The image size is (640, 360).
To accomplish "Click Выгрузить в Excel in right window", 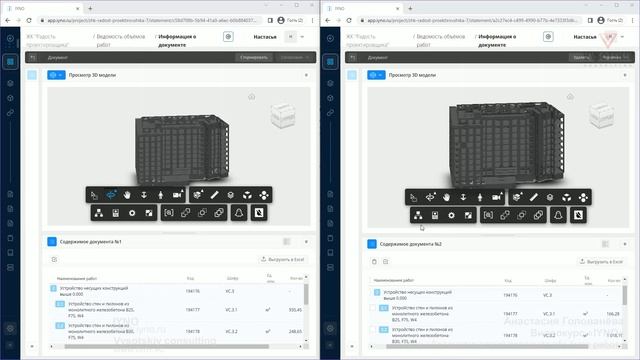I will coord(602,262).
